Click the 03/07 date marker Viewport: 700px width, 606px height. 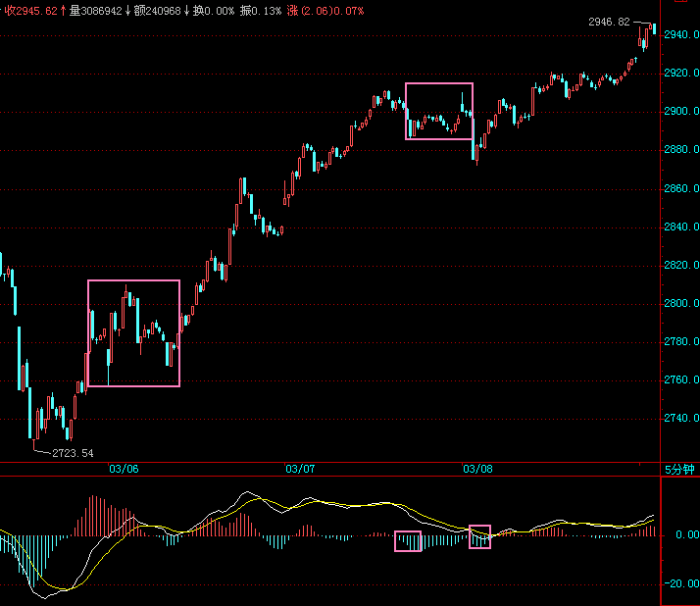click(x=300, y=470)
